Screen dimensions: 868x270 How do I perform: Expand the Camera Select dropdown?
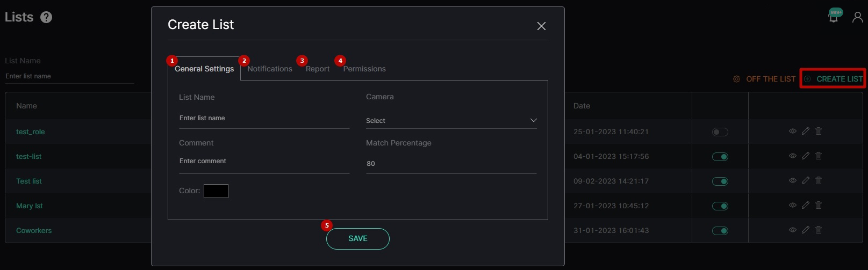click(x=451, y=121)
